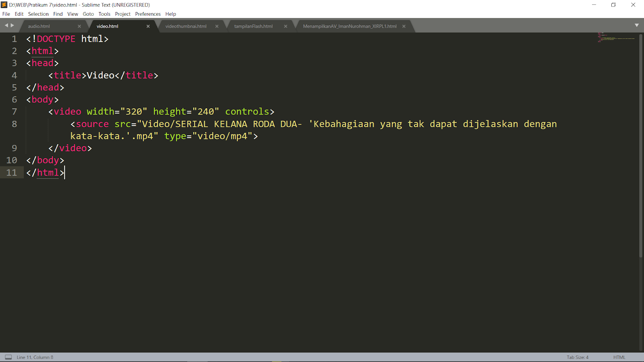This screenshot has height=362, width=644.
Task: Click line number 8 in the gutter
Action: coord(14,124)
